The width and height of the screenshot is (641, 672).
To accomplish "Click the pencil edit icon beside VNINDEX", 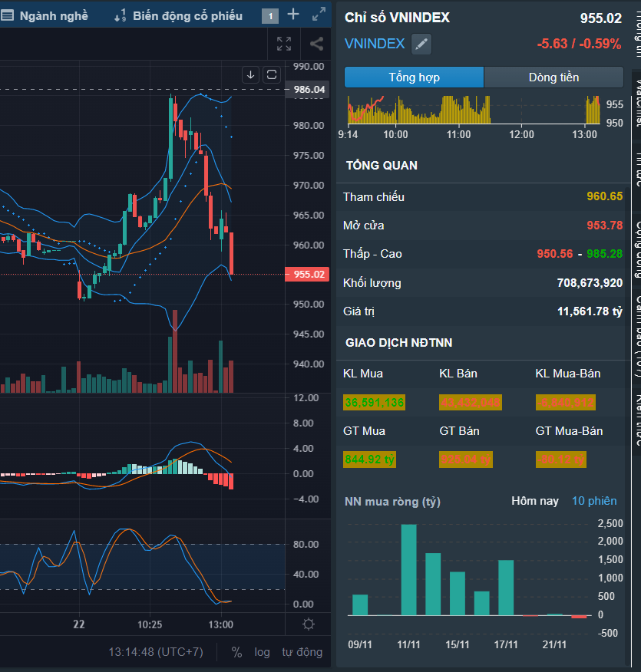I will pos(421,44).
